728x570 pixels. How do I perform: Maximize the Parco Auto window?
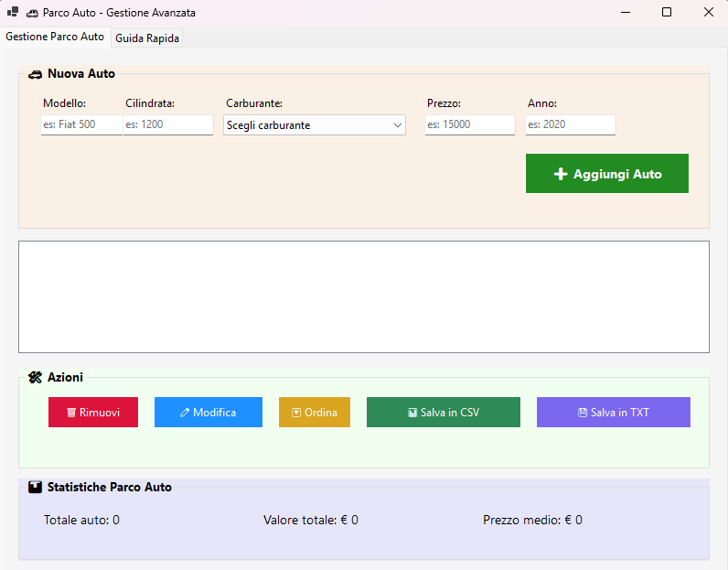click(667, 12)
